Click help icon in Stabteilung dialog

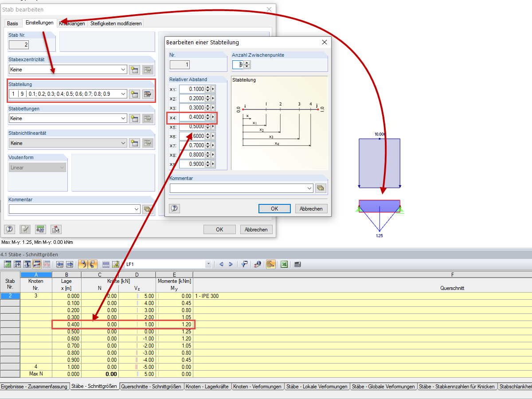tap(174, 208)
